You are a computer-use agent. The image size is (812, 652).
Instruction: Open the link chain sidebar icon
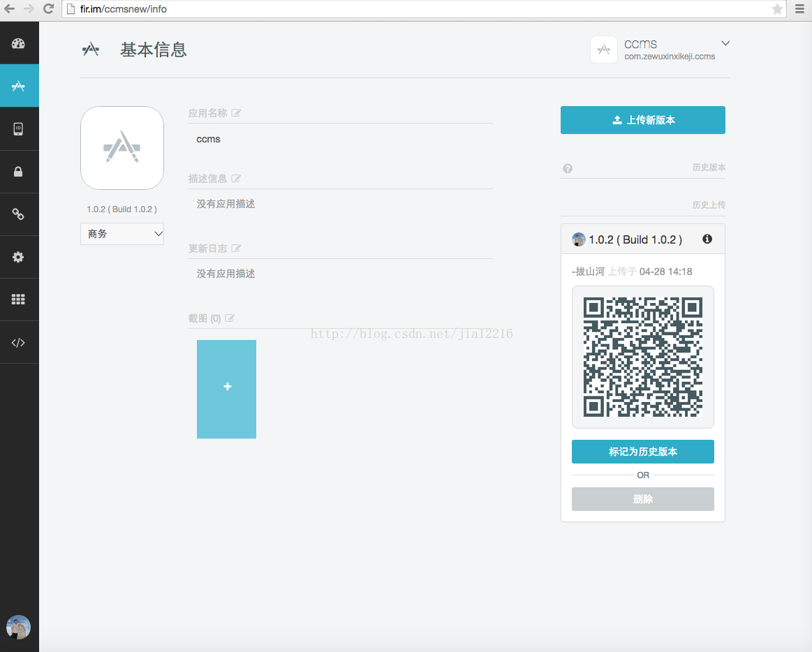pyautogui.click(x=18, y=214)
